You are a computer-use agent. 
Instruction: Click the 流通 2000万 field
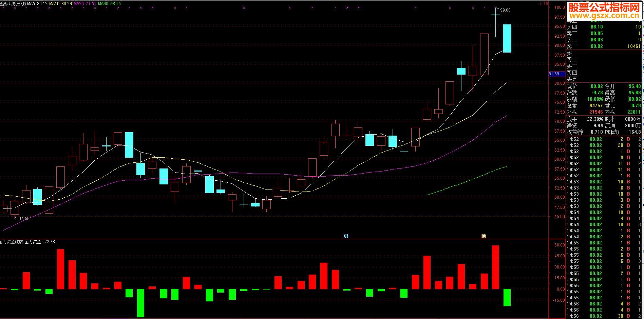(623, 126)
